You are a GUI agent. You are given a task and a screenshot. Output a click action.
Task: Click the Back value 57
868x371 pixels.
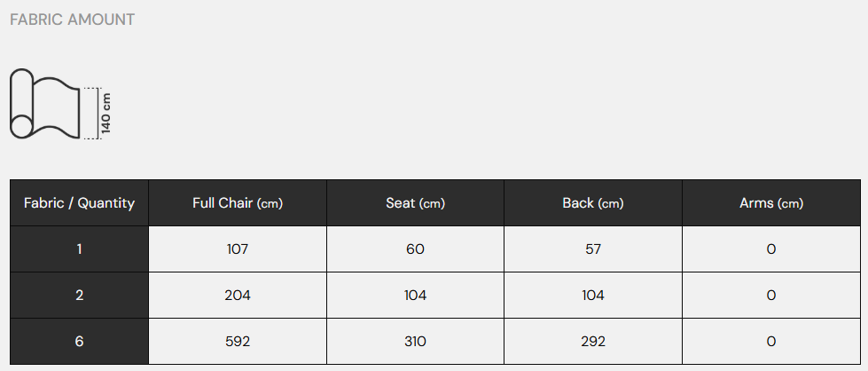593,249
